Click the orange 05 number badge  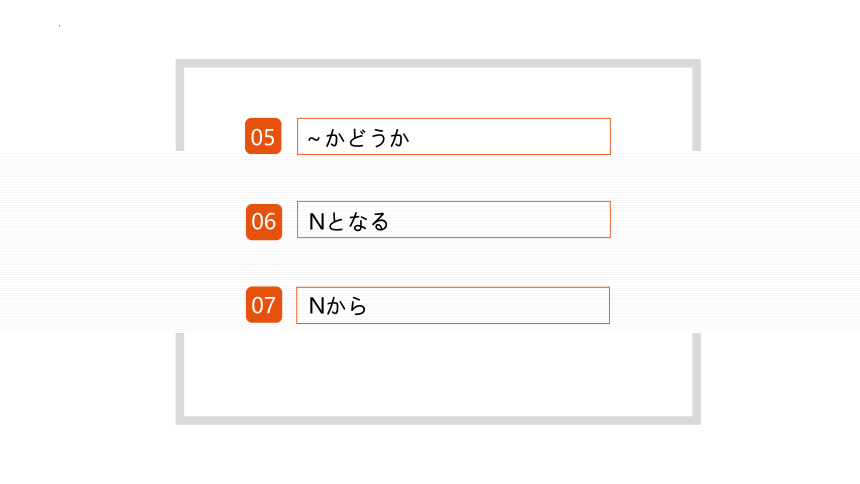(263, 136)
